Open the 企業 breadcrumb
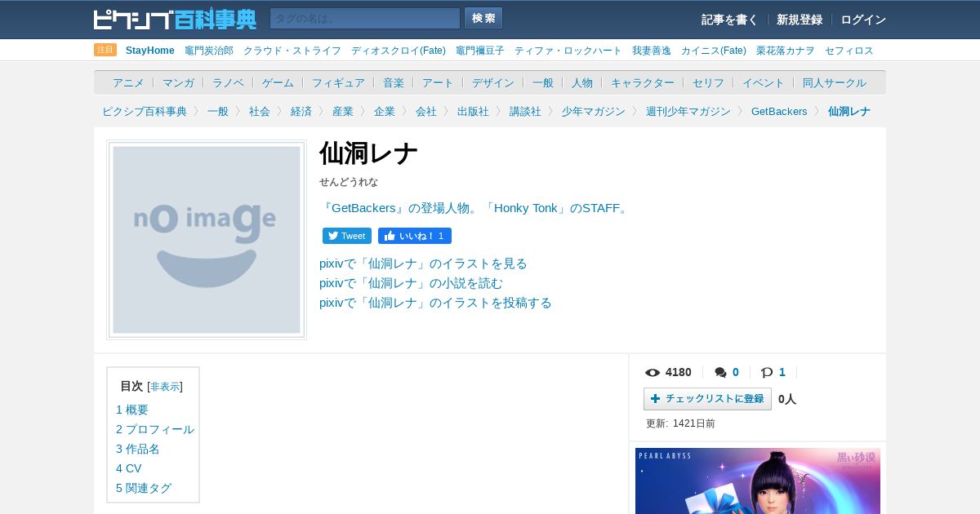This screenshot has width=980, height=514. (x=385, y=111)
